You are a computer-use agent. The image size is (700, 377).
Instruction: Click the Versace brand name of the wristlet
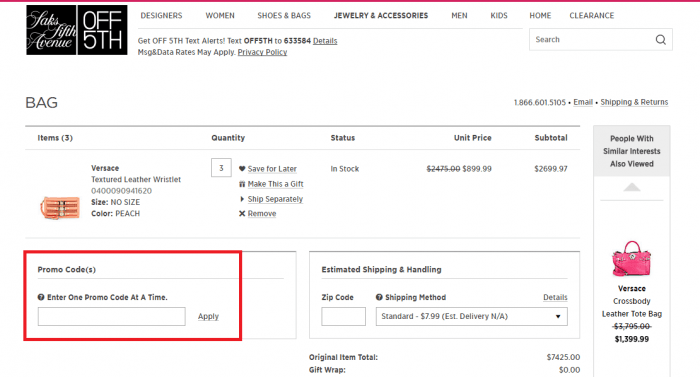105,168
